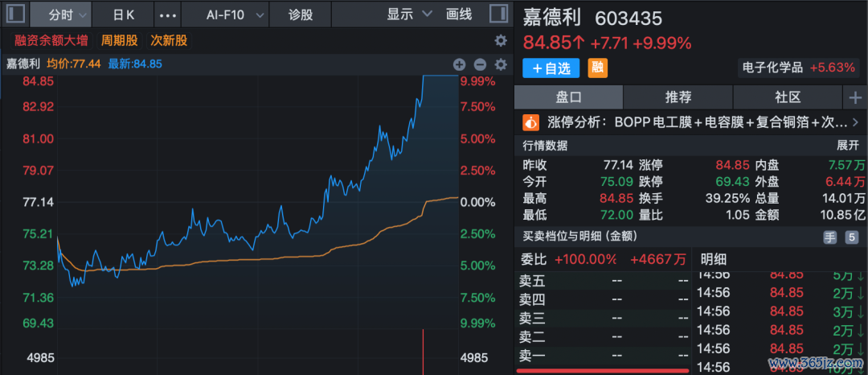Click the 跌停 69.43 value
Image resolution: width=868 pixels, height=375 pixels.
[733, 182]
